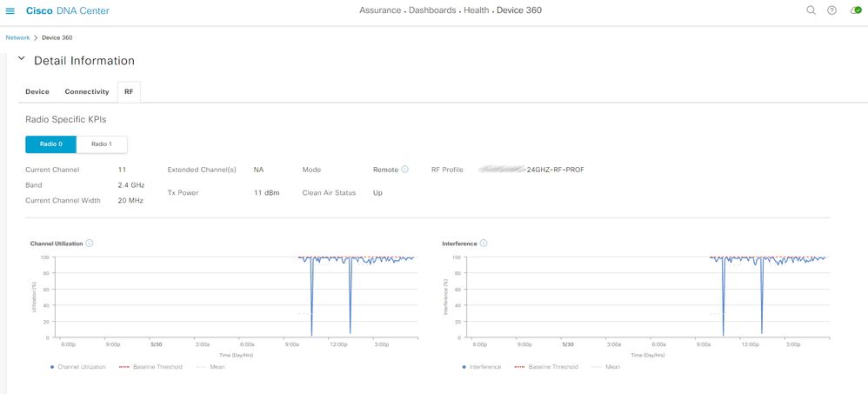Click the 24GHZ-RF-PROF profile value

point(532,170)
